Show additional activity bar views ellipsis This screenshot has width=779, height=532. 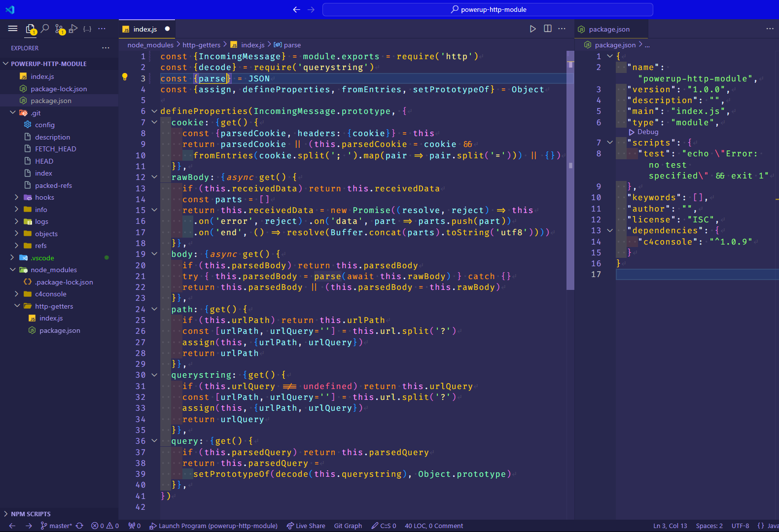(102, 29)
